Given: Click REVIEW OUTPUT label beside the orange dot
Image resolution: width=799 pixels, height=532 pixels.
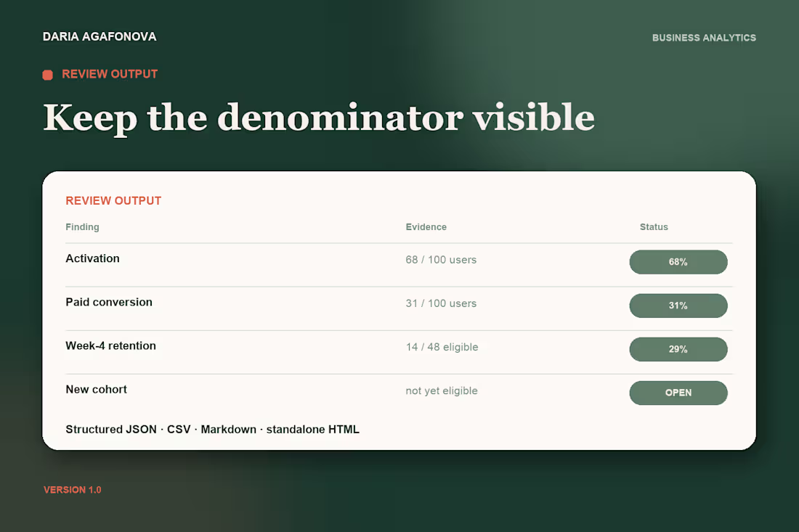Looking at the screenshot, I should click(x=110, y=74).
